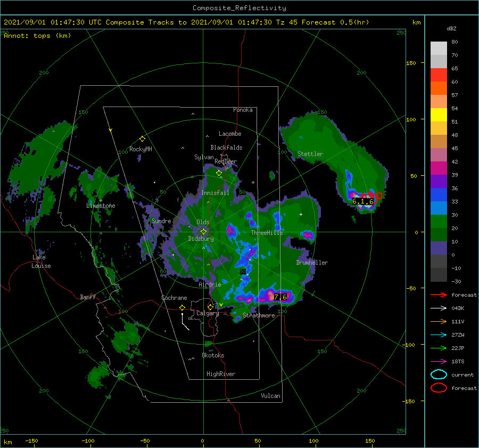Click the yellow diamond marker above Calgary
479x448 pixels.
[x=210, y=307]
